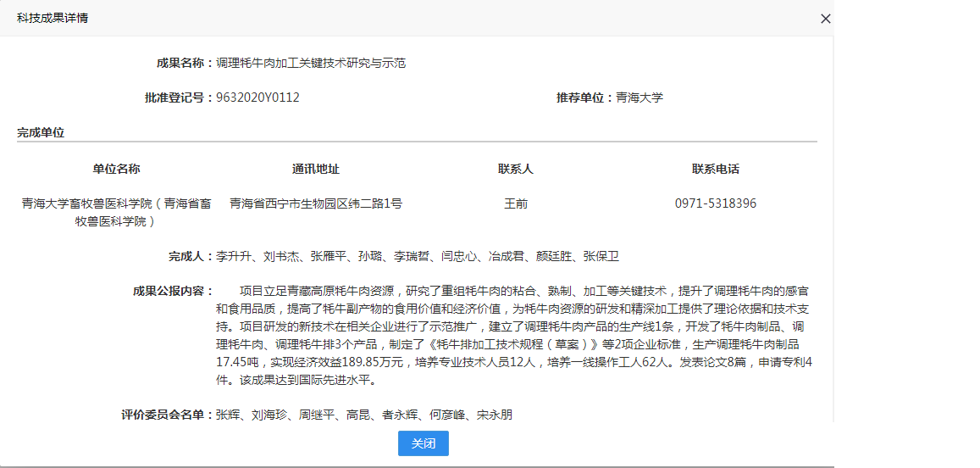
Task: Click phone number 0971-5318396
Action: [716, 203]
